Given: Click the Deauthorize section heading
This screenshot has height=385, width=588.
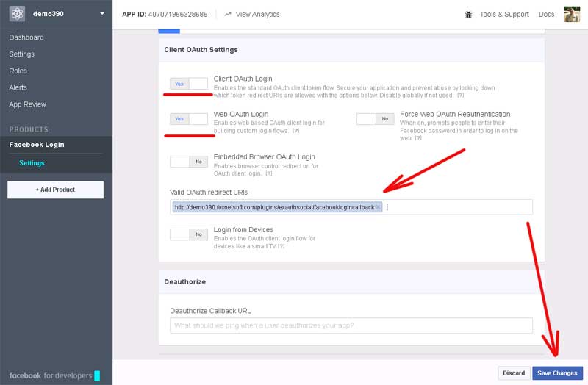Looking at the screenshot, I should (185, 282).
